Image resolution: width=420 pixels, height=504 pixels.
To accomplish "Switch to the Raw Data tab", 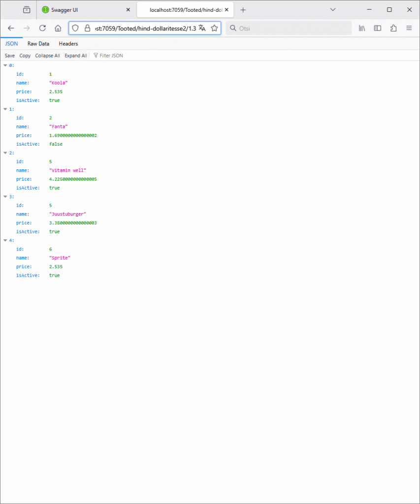I will (x=38, y=44).
